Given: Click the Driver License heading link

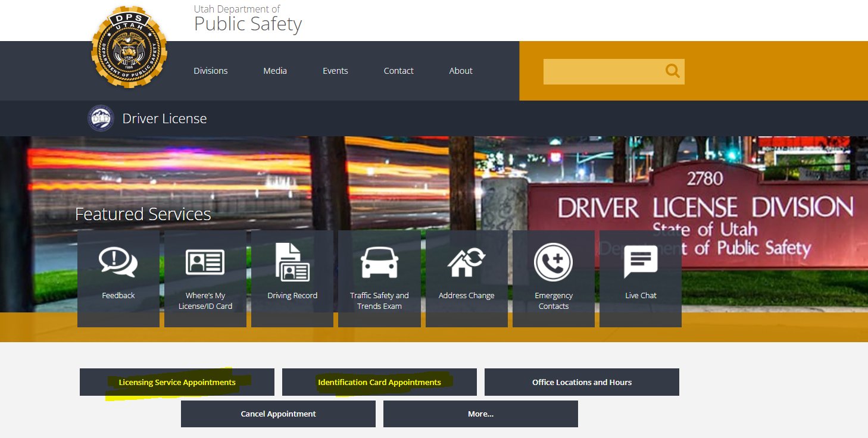Looking at the screenshot, I should point(164,118).
